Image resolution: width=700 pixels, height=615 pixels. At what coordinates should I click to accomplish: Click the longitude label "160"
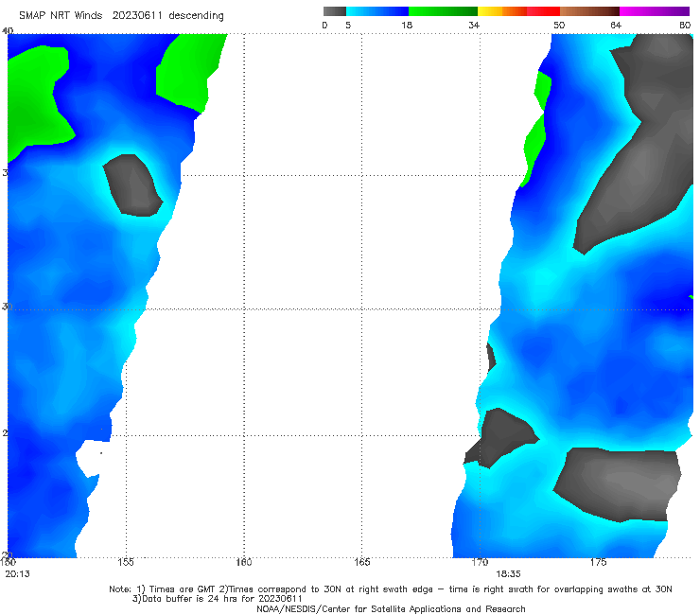coord(244,562)
